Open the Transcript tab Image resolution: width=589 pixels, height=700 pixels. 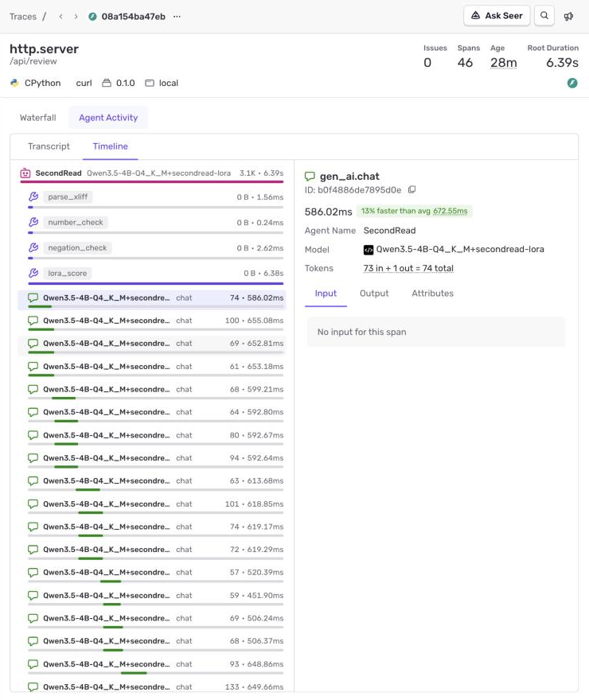(x=49, y=146)
